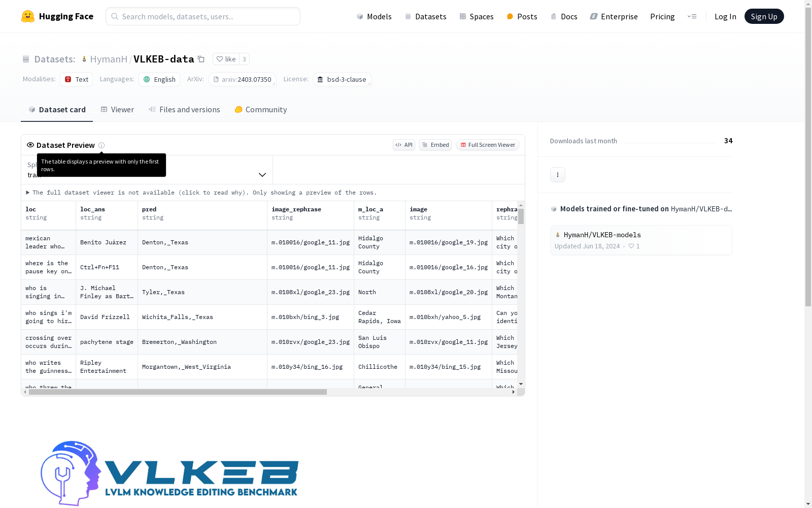Select the cell 'Benito Juárez'

[x=107, y=242]
